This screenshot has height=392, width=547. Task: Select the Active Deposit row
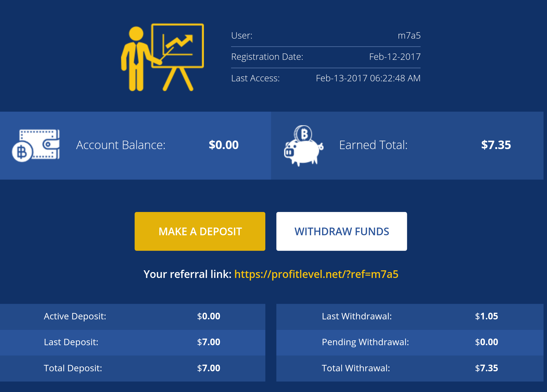click(x=132, y=316)
